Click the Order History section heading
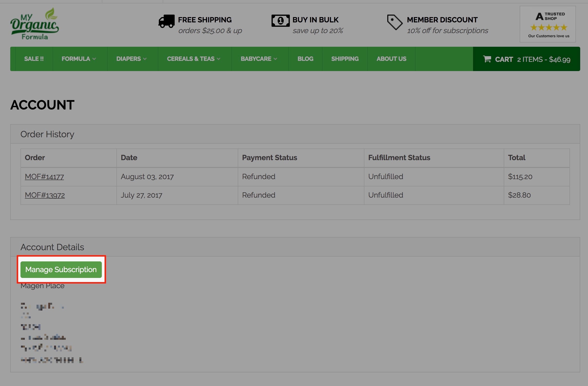The image size is (588, 386). (x=47, y=134)
